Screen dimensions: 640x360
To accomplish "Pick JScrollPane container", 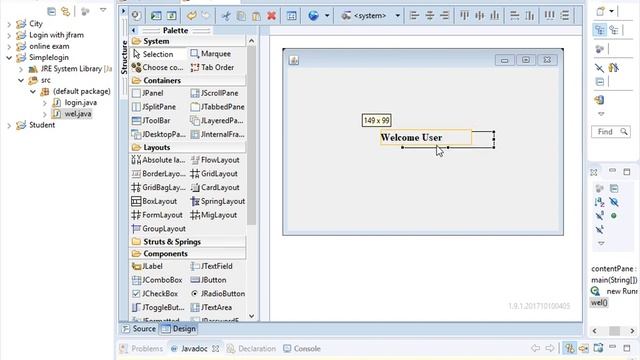I will click(215, 93).
